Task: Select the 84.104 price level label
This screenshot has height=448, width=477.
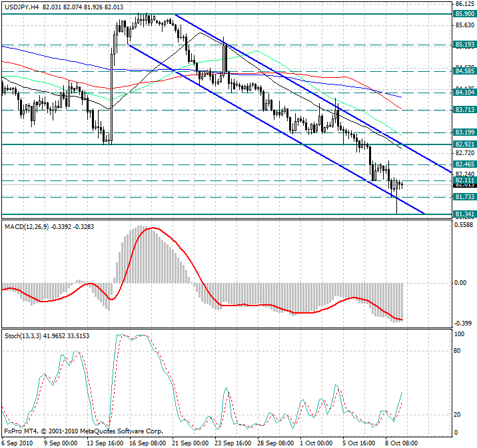Action: point(464,93)
